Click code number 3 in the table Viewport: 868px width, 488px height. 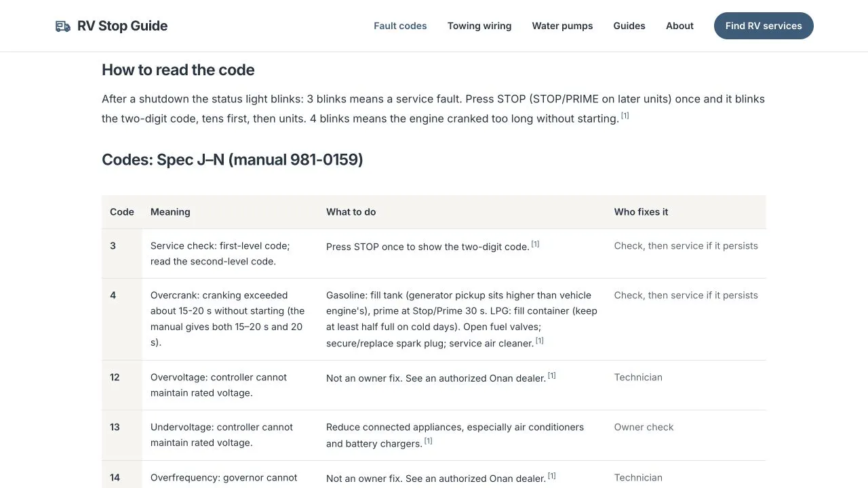[113, 246]
